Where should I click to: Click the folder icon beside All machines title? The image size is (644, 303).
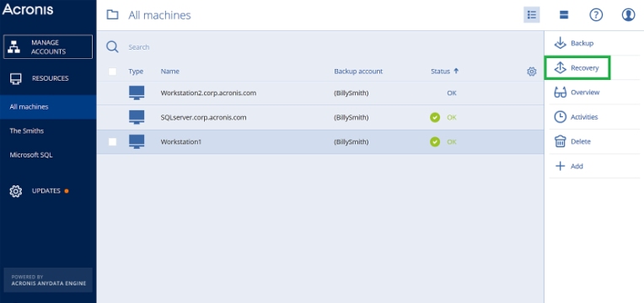[112, 15]
